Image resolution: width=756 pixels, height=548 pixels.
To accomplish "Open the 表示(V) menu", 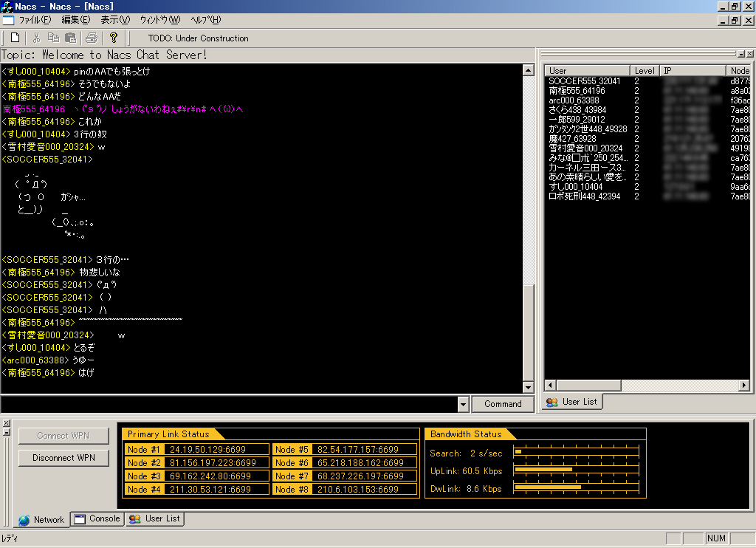I will coord(114,20).
